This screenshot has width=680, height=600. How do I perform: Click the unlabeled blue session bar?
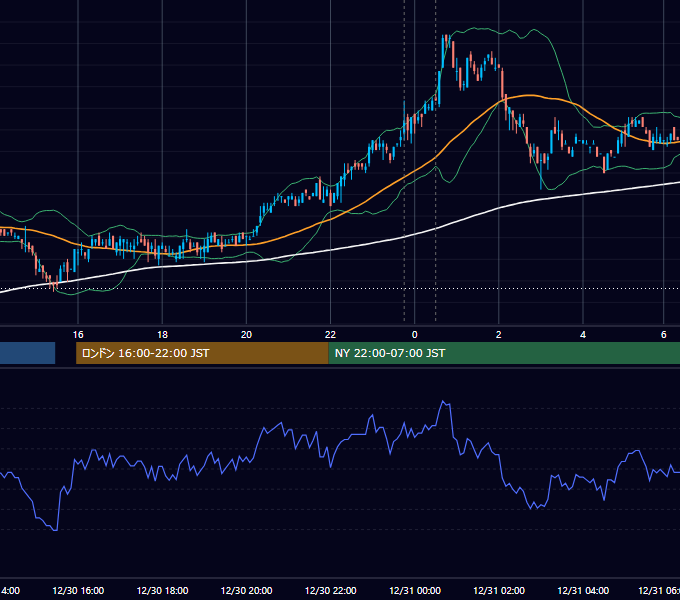[27, 353]
